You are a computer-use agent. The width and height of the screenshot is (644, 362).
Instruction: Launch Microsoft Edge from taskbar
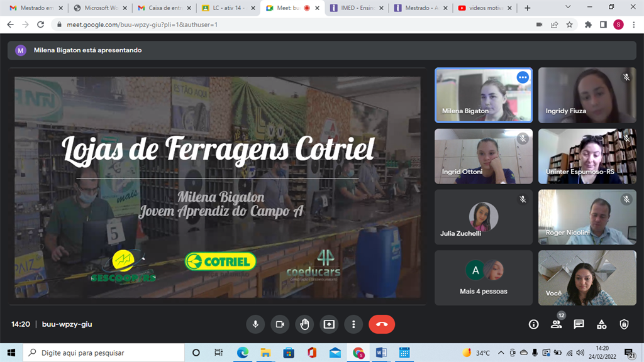(x=242, y=353)
